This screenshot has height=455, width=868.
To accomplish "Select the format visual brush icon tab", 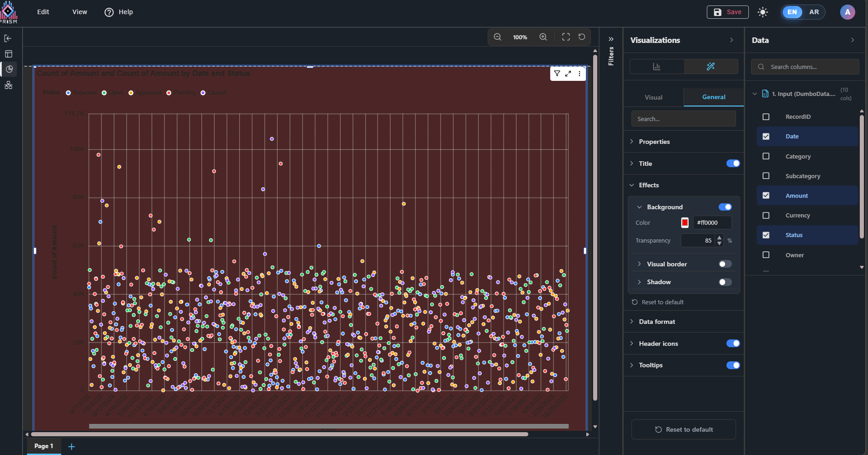I will [x=710, y=67].
